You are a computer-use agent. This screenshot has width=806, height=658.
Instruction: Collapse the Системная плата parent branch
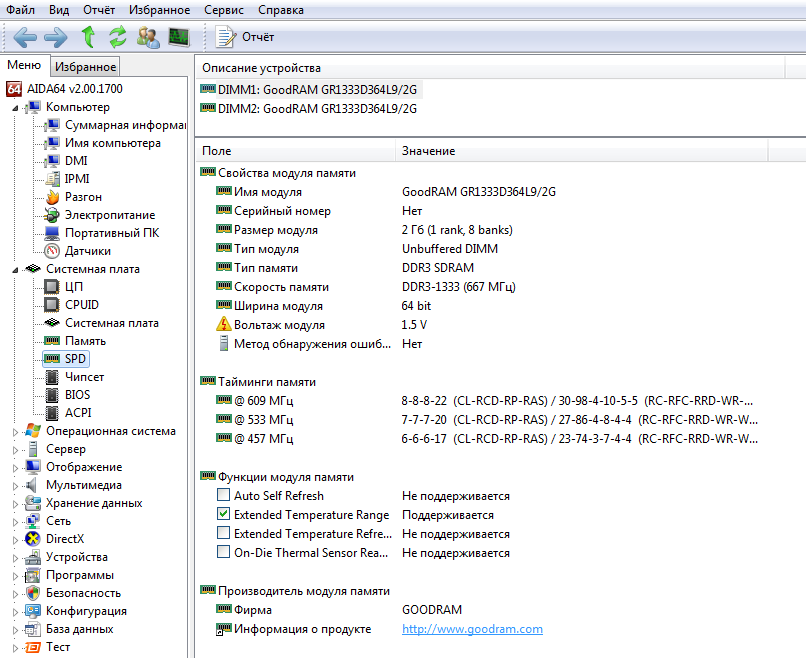point(15,270)
